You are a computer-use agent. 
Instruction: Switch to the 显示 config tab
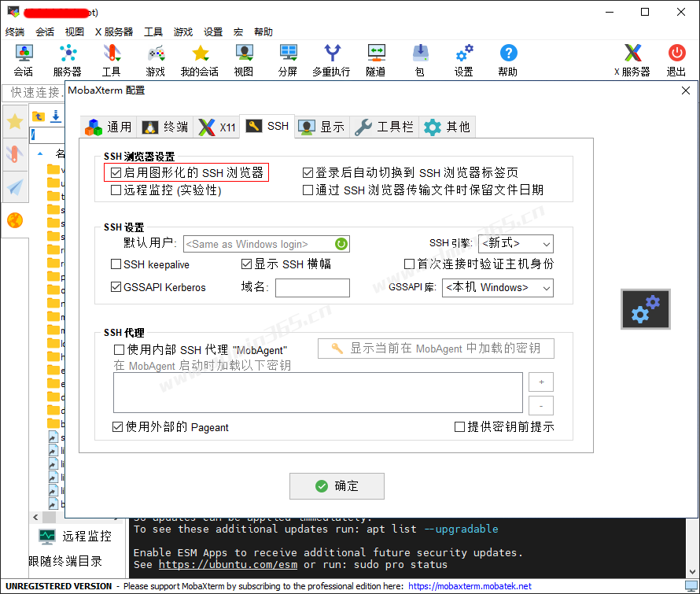(x=322, y=127)
